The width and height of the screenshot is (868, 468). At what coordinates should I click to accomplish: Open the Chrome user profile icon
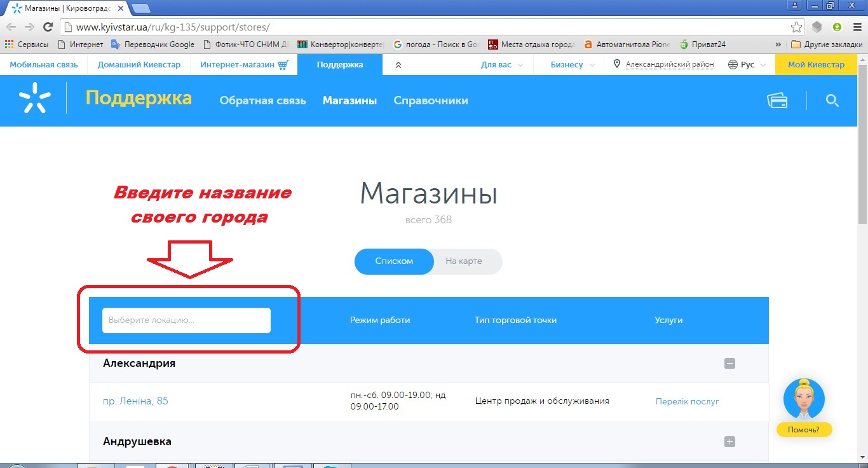pos(794,6)
